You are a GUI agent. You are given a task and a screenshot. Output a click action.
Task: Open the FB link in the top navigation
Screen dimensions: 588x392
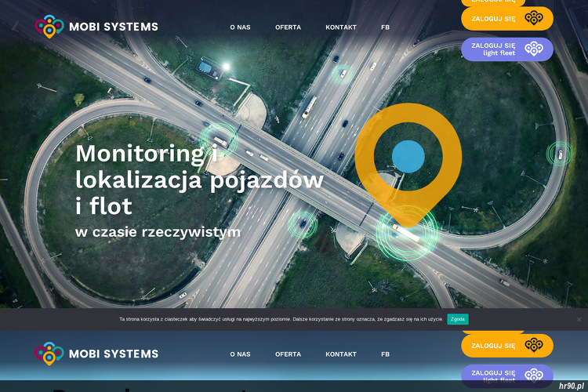(x=385, y=27)
